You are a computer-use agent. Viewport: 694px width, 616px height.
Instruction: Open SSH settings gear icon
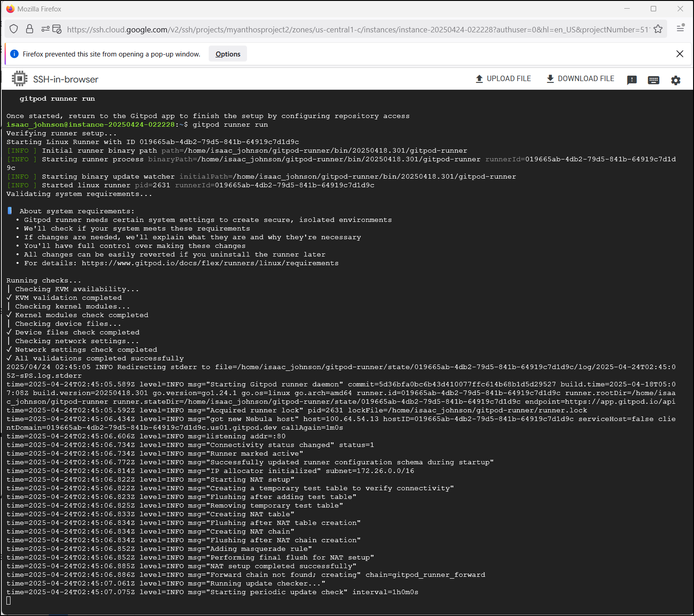click(676, 80)
